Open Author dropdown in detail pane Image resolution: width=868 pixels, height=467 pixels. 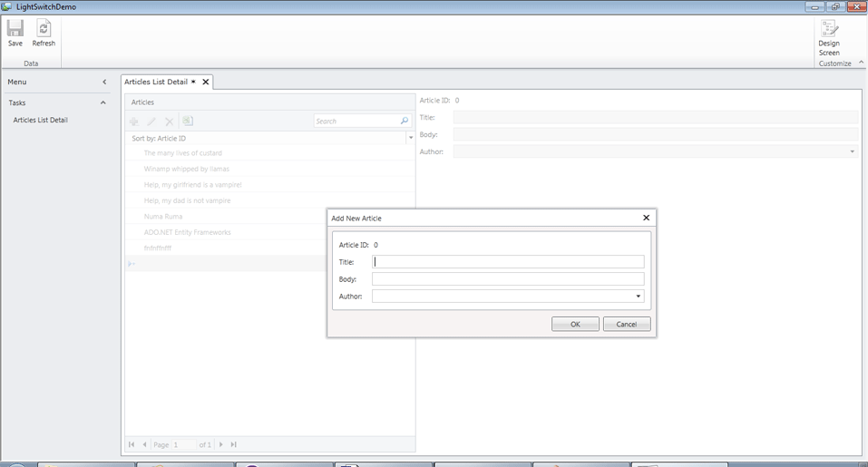(852, 151)
